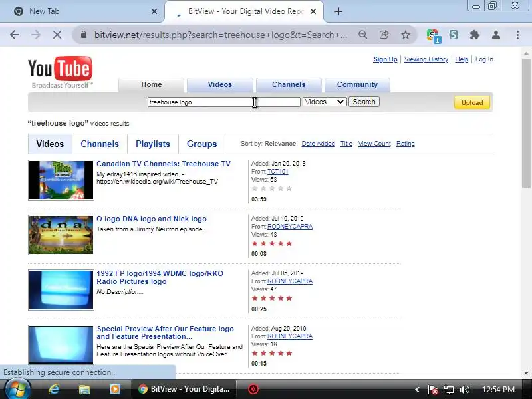Open the Help link
Image resolution: width=532 pixels, height=399 pixels.
pos(462,59)
